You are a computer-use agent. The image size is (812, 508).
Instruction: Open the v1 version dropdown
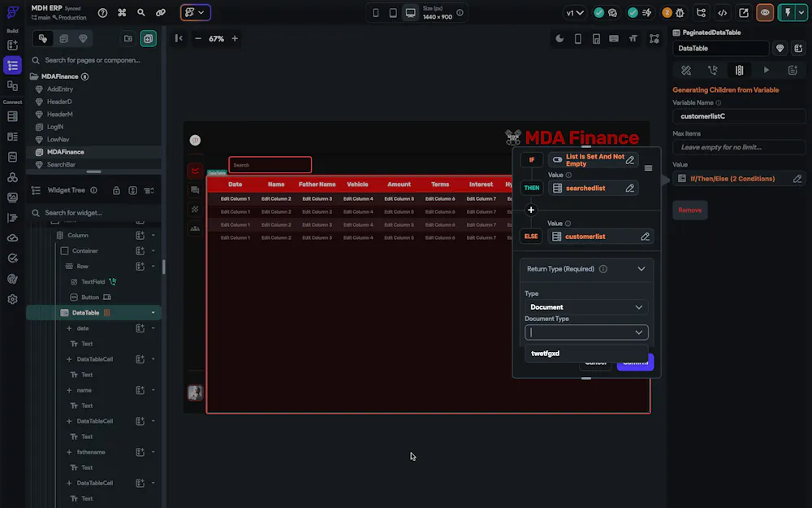(574, 13)
